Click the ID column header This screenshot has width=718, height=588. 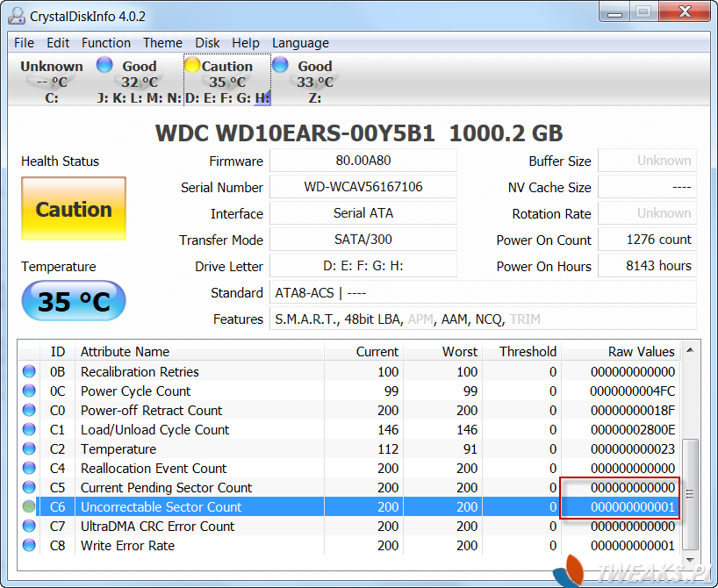pyautogui.click(x=58, y=351)
